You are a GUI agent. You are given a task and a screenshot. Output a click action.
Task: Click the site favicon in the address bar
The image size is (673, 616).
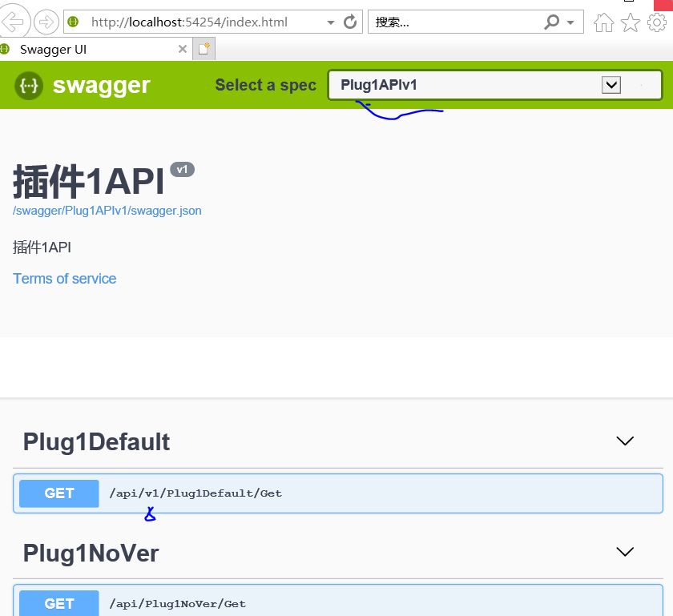pos(74,22)
